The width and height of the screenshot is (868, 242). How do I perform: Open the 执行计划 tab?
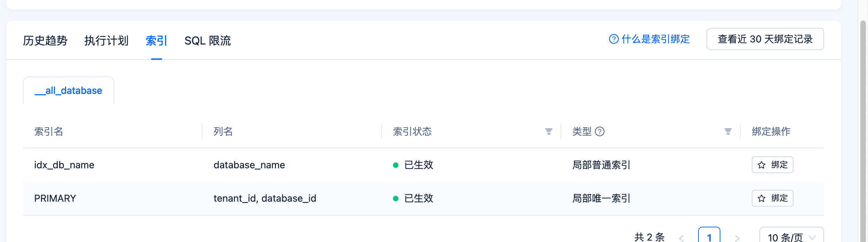[x=106, y=41]
